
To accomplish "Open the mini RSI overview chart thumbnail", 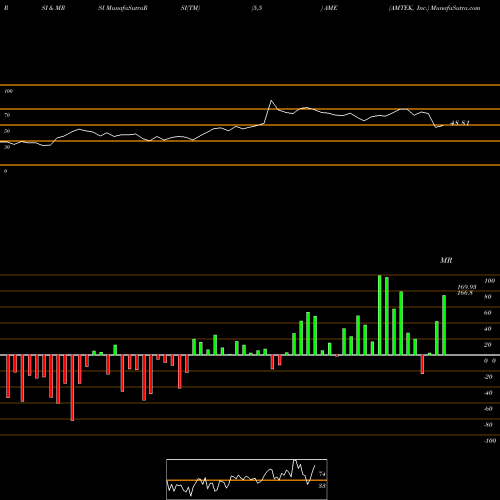I will pyautogui.click(x=247, y=479).
